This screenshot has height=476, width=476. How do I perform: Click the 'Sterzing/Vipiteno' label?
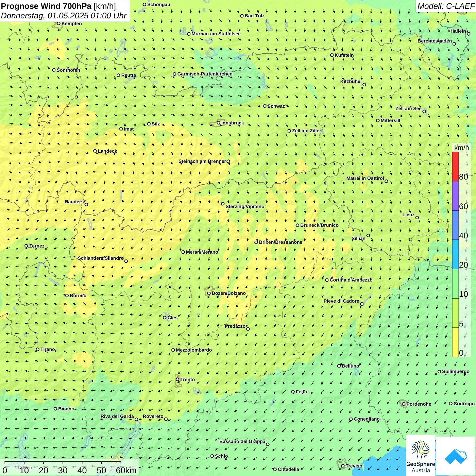(x=245, y=206)
